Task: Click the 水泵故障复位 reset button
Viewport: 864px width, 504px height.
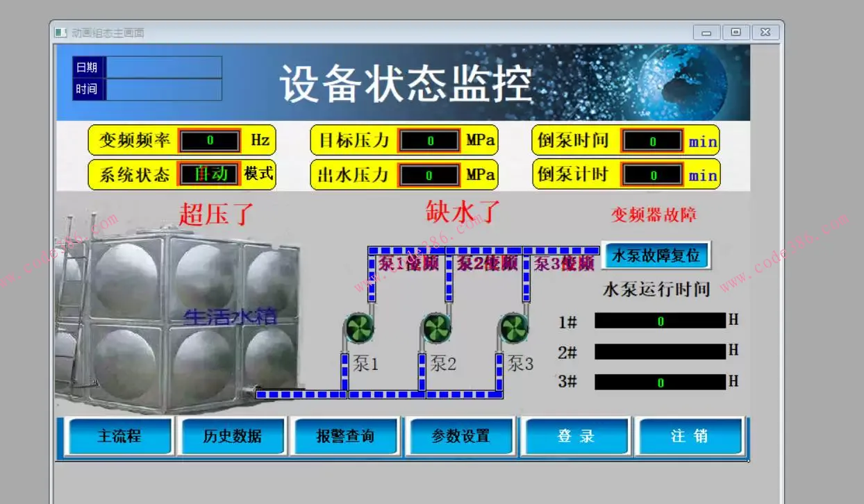Action: tap(656, 255)
